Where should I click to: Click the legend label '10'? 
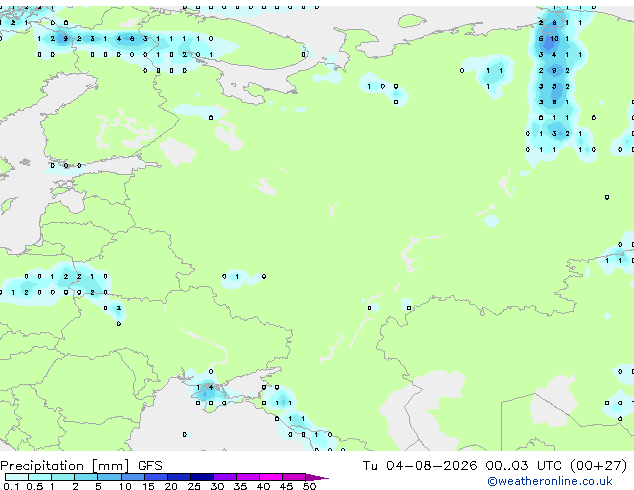125,486
